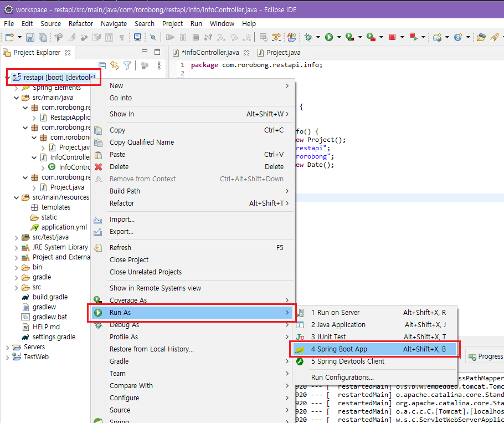Select settings.gradle in Project Explorer
Viewport: 504px width, 423px height.
[x=49, y=337]
